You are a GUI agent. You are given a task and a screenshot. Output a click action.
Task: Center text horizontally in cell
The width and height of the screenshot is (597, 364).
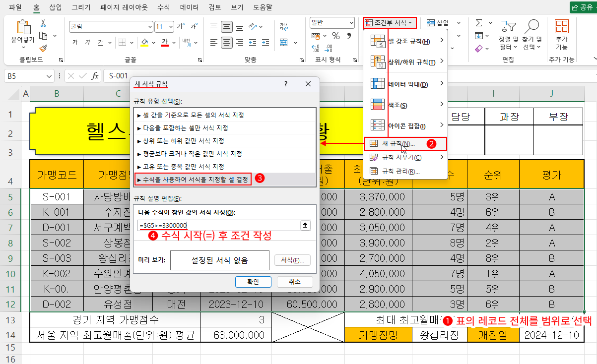227,43
